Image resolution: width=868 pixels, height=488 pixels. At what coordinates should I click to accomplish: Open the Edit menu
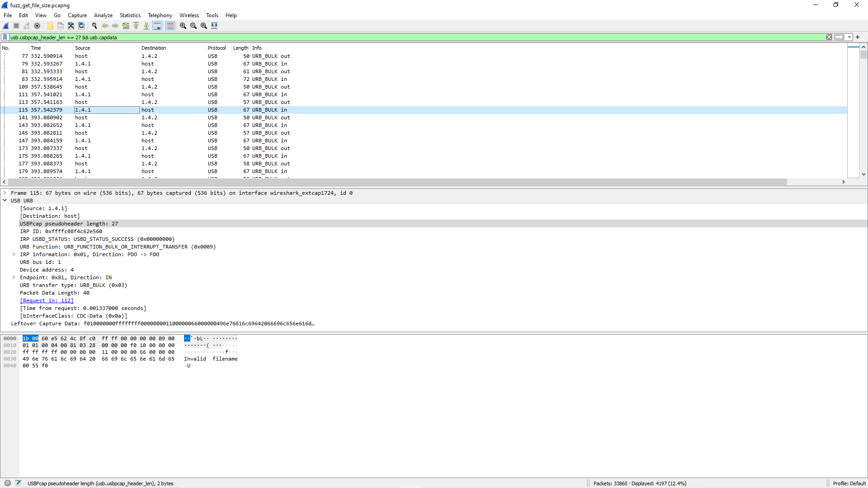click(x=24, y=15)
